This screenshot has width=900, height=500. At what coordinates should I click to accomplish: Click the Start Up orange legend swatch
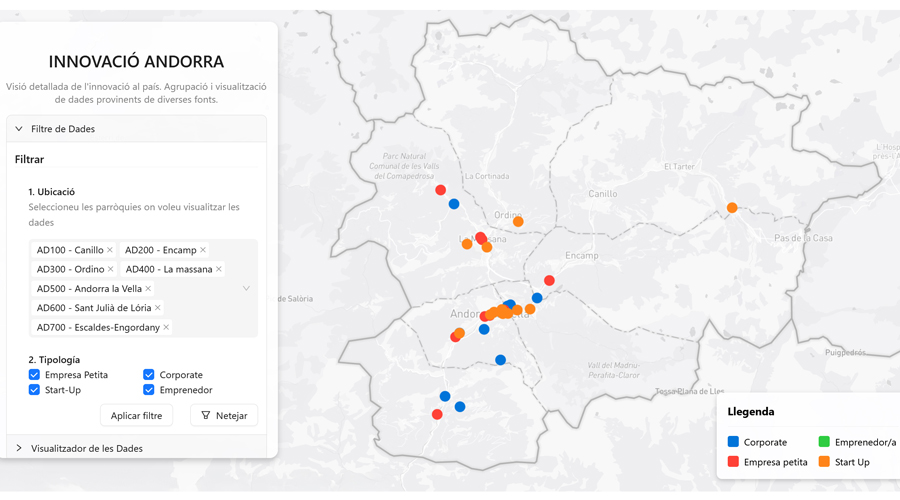point(824,462)
